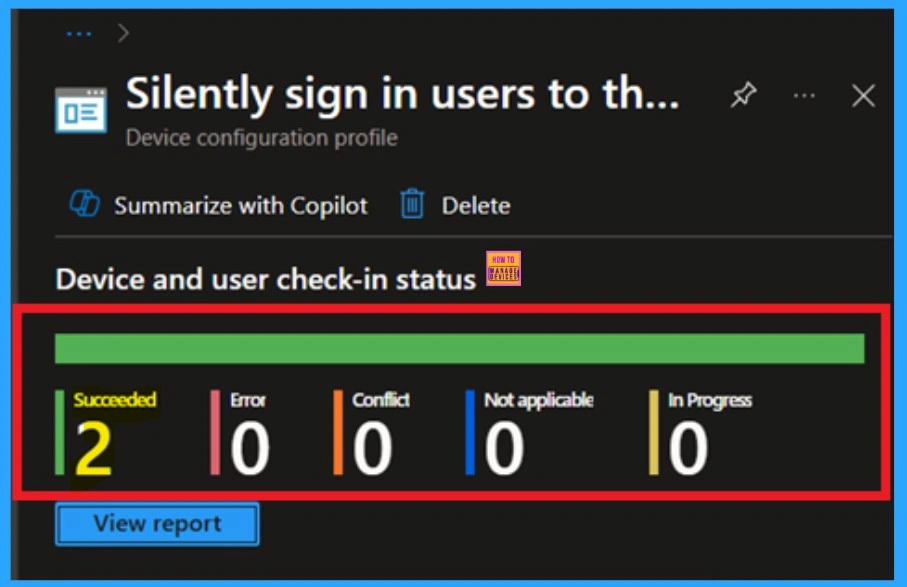This screenshot has height=587, width=907.
Task: Click the device configuration profile icon
Action: coord(81,110)
